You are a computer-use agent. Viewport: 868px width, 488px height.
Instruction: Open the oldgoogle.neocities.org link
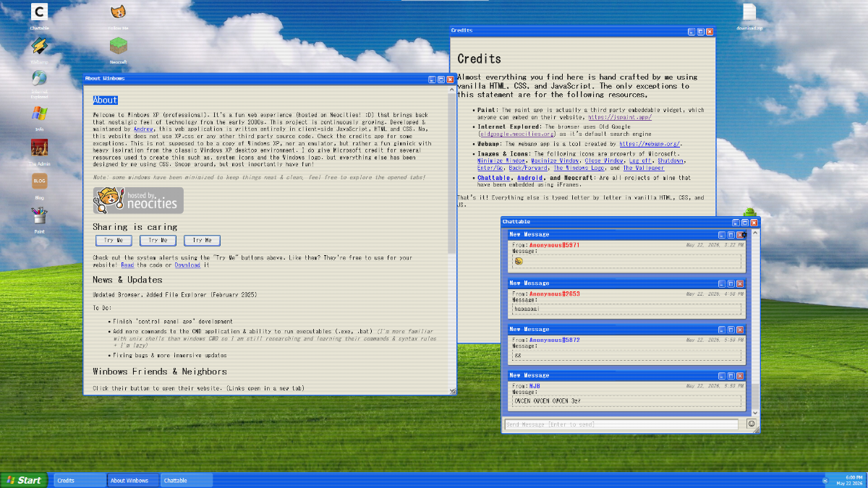point(517,134)
